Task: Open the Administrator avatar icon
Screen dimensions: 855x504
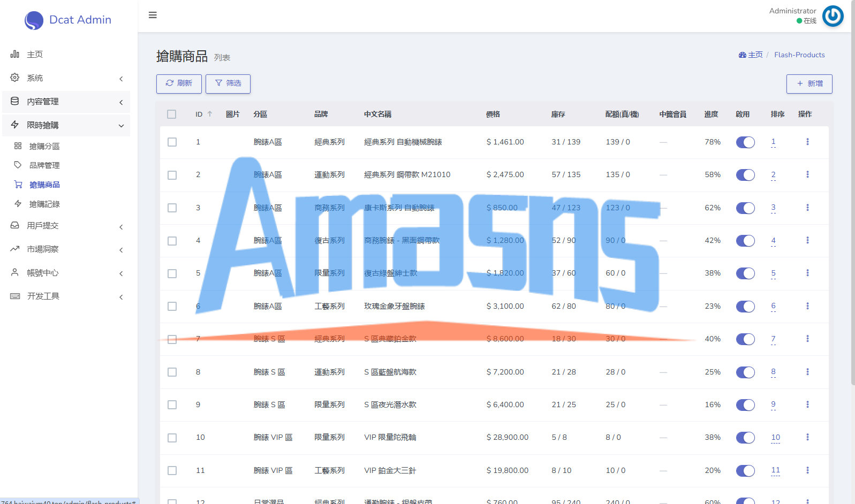Action: point(833,16)
